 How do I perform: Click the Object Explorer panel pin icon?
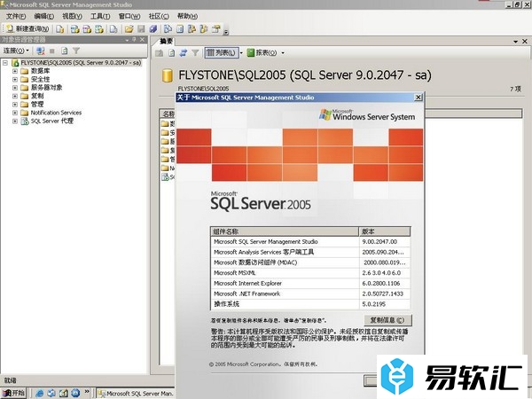pos(135,40)
